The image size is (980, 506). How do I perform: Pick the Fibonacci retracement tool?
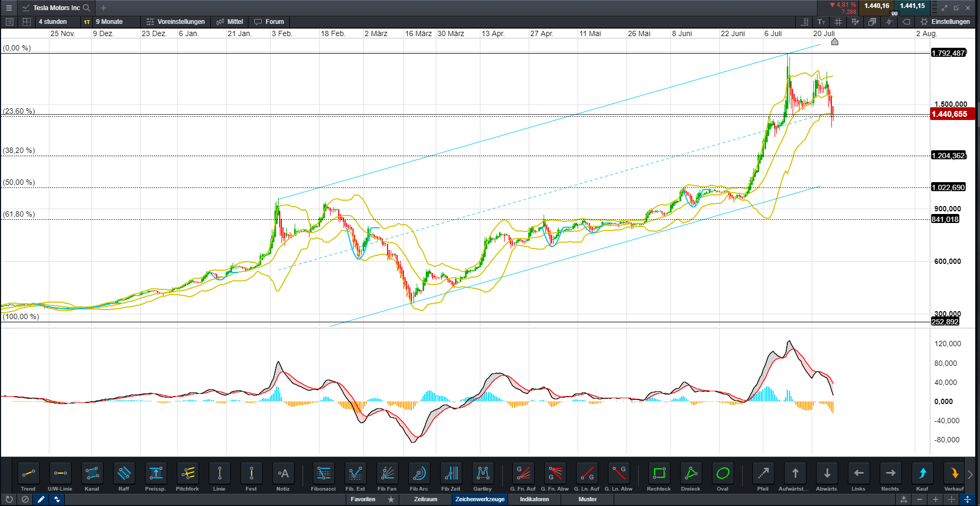[x=323, y=474]
